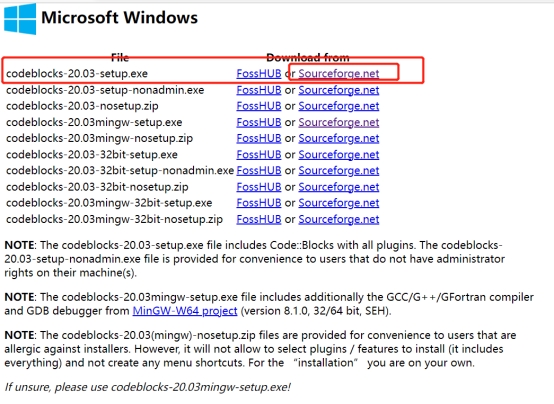Open FossHUB link for codeblocks-20.03-setup.exe

[259, 74]
